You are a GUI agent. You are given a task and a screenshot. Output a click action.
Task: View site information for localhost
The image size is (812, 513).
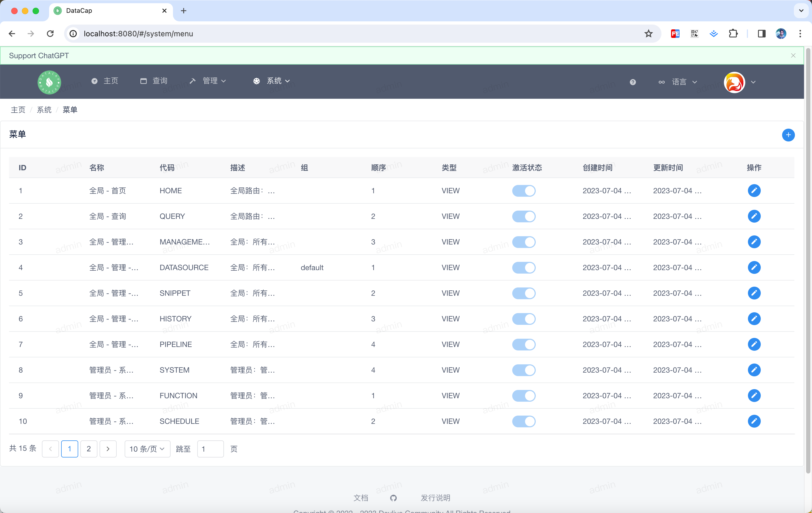point(73,34)
